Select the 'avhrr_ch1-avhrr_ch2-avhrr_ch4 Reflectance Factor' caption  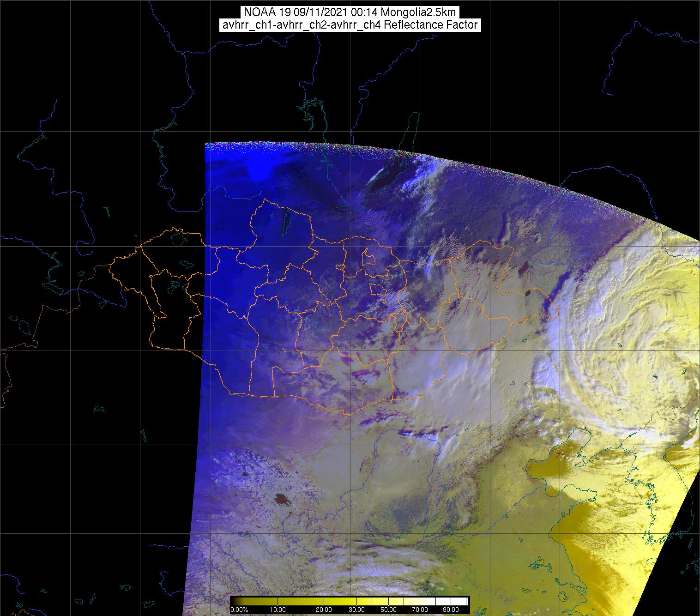(x=350, y=25)
